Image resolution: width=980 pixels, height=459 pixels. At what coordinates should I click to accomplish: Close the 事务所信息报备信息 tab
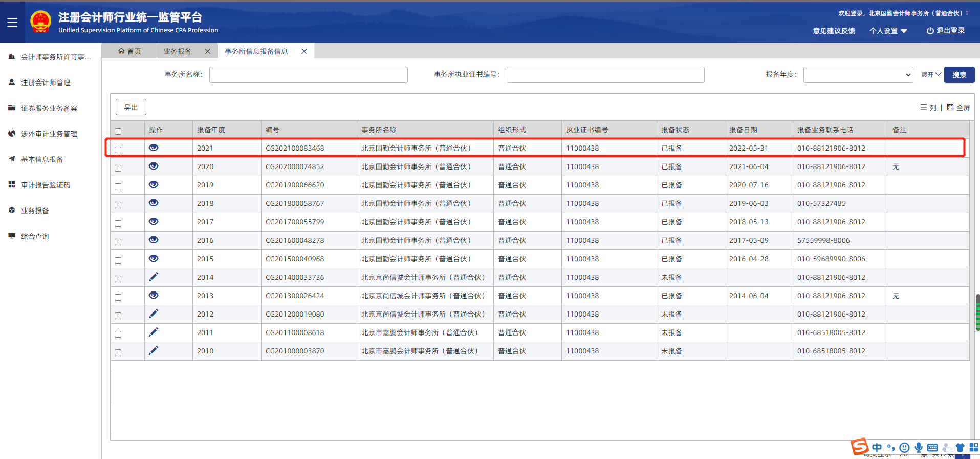point(304,51)
